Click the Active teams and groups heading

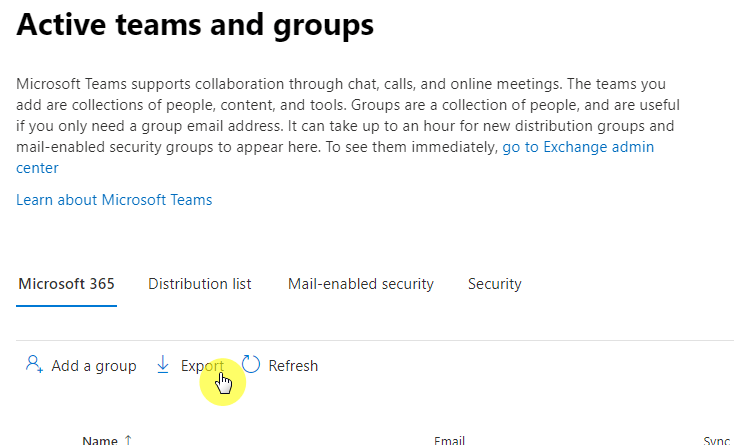195,24
